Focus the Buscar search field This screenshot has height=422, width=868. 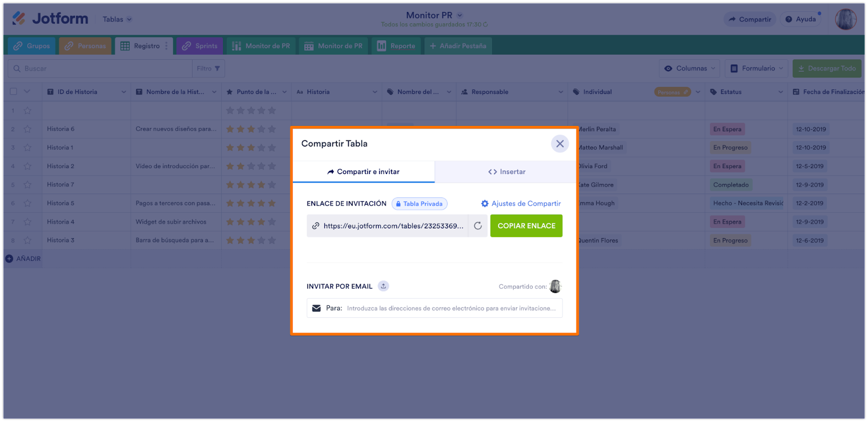pos(100,68)
